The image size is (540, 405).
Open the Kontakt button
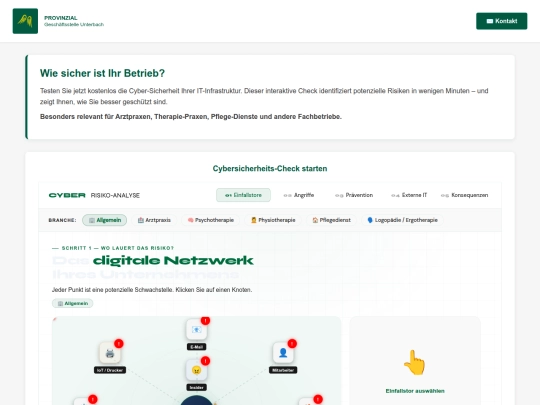[501, 21]
